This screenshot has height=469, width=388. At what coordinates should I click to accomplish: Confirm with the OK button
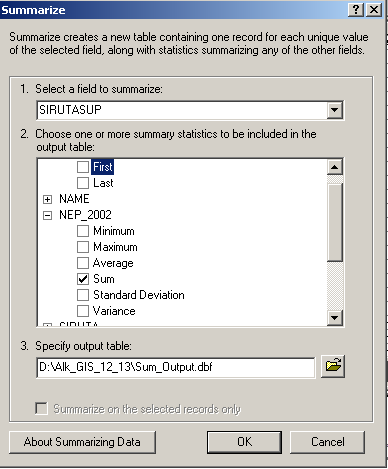pos(244,442)
